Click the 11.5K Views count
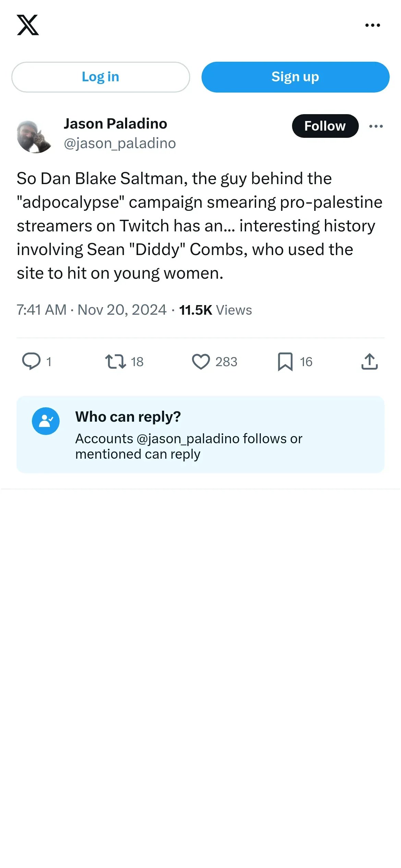 tap(215, 310)
